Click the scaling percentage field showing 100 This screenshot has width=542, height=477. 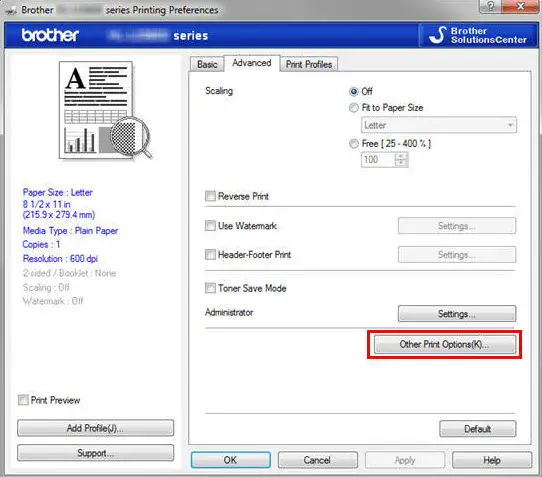coord(377,160)
